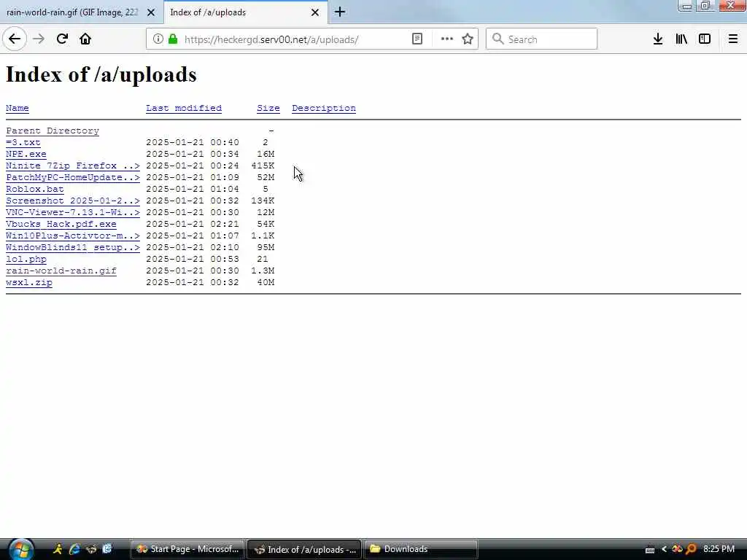The height and width of the screenshot is (560, 747).
Task: Open Win10Plus-Activtor file link
Action: coord(73,236)
